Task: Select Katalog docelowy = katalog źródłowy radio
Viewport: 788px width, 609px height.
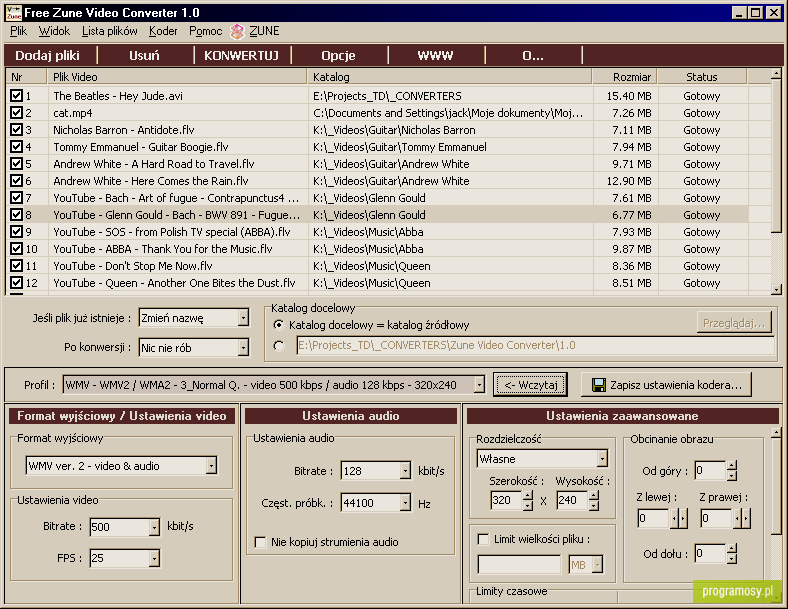Action: click(x=278, y=325)
